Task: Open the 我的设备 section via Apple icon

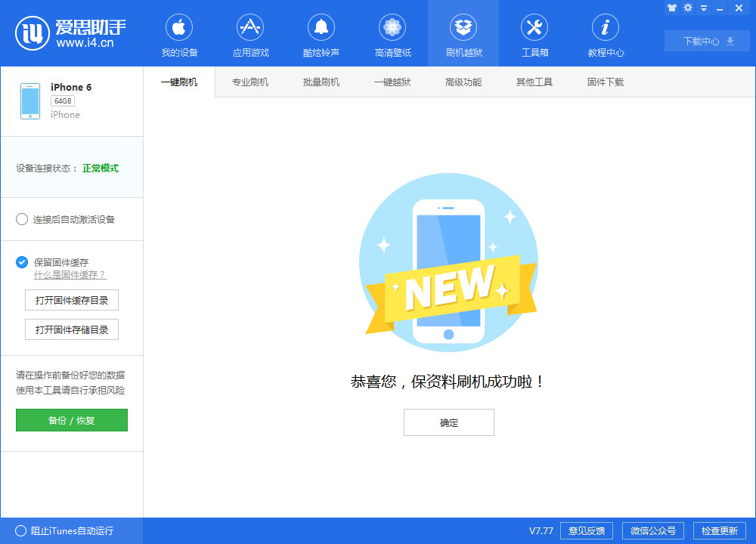Action: pyautogui.click(x=178, y=33)
